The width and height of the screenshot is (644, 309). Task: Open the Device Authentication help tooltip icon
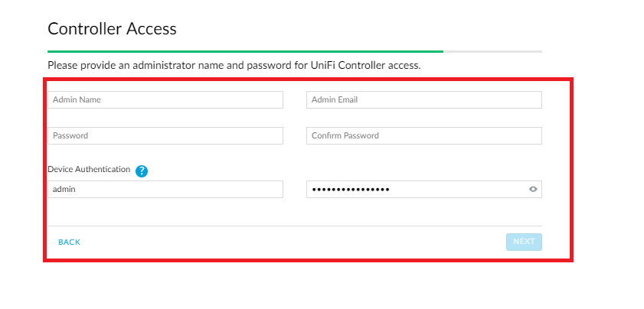[x=142, y=171]
